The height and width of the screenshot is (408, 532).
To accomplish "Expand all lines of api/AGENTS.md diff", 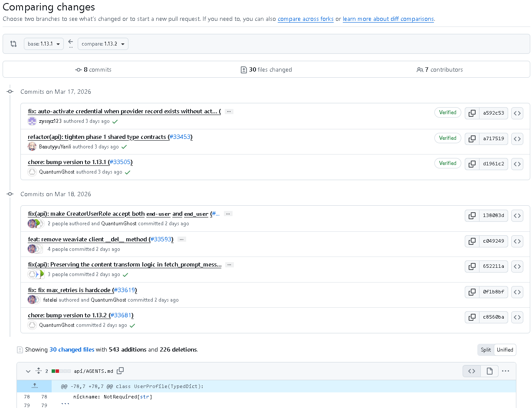I will pyautogui.click(x=38, y=371).
